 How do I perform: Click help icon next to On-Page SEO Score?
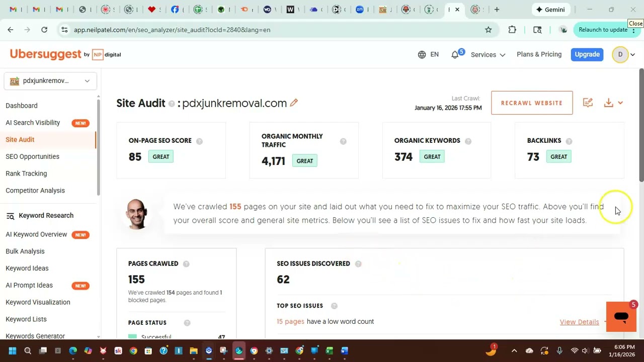[x=199, y=141]
